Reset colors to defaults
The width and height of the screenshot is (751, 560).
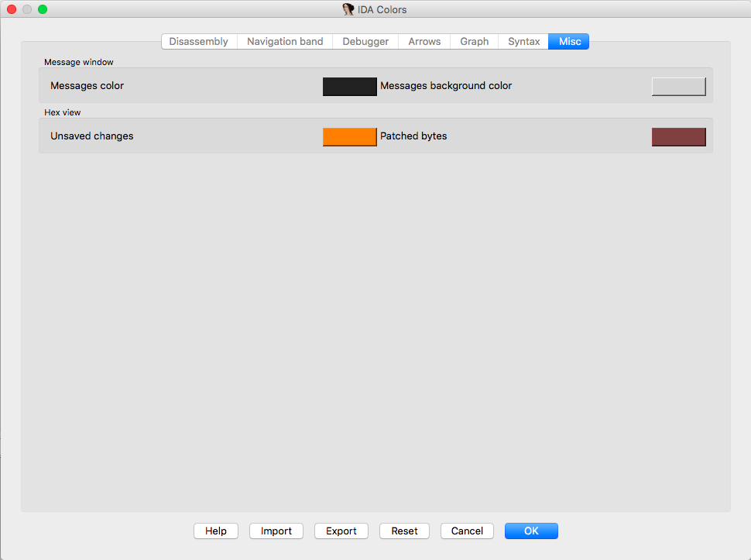[404, 531]
